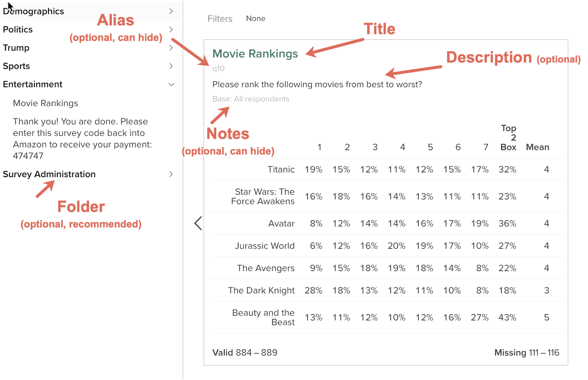Click the None filter value

click(256, 19)
